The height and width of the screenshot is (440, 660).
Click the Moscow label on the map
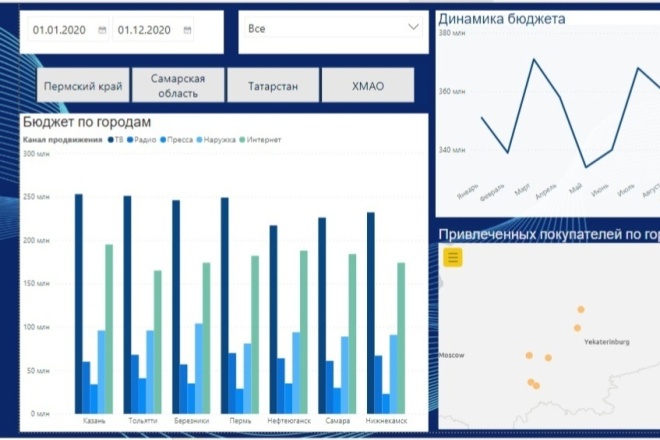pos(451,355)
